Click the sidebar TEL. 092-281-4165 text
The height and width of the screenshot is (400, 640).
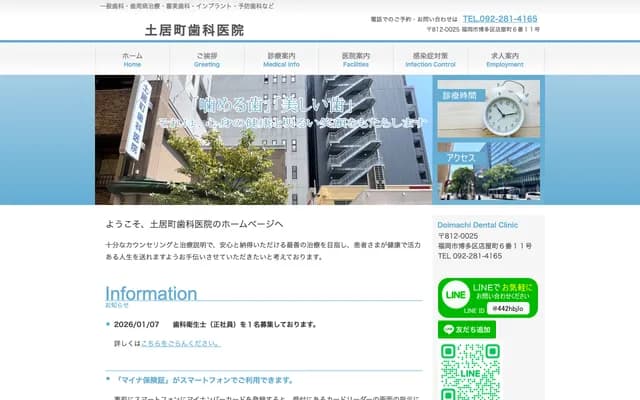(470, 256)
